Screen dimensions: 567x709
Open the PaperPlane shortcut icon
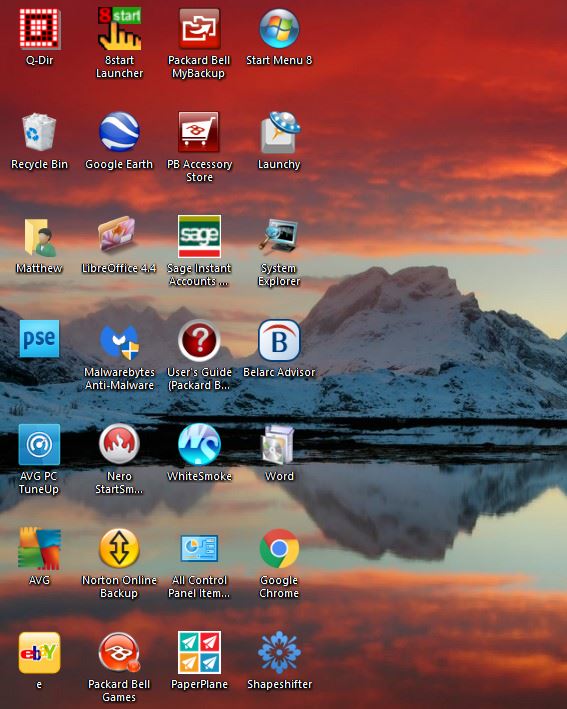tap(199, 652)
